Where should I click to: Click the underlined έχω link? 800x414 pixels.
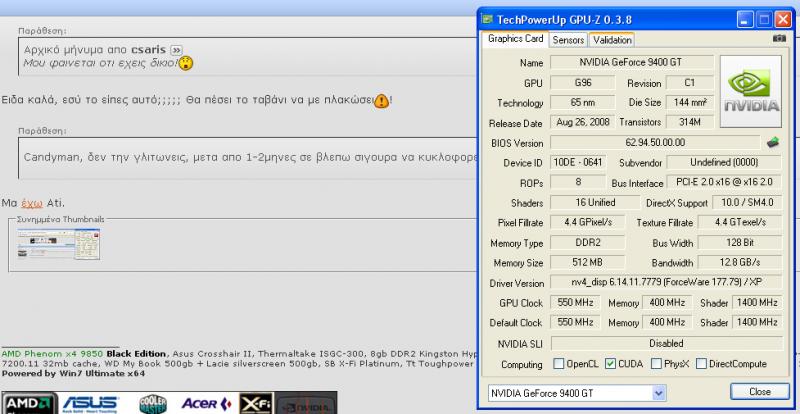[x=32, y=203]
